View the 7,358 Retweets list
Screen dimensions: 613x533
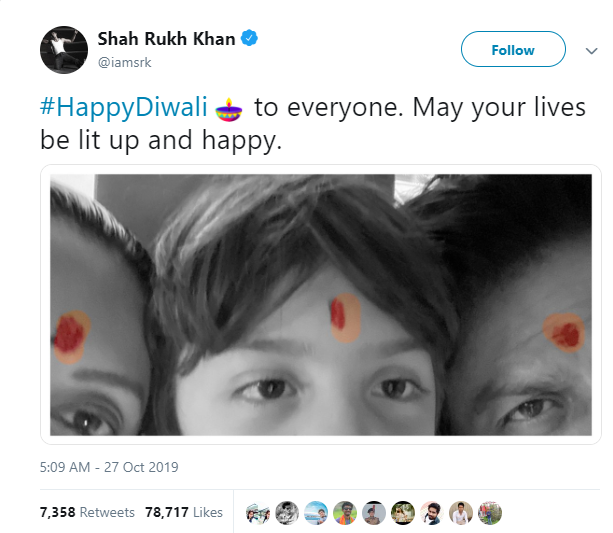point(87,512)
